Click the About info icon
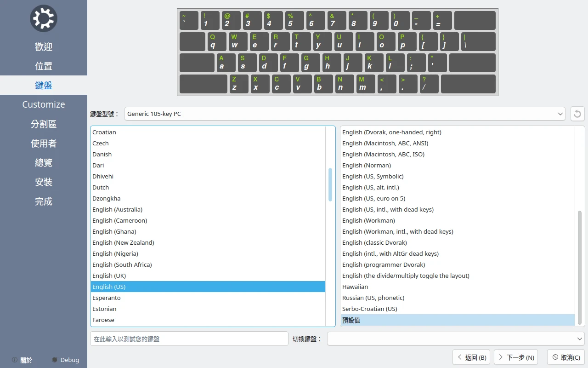588x368 pixels. click(15, 360)
